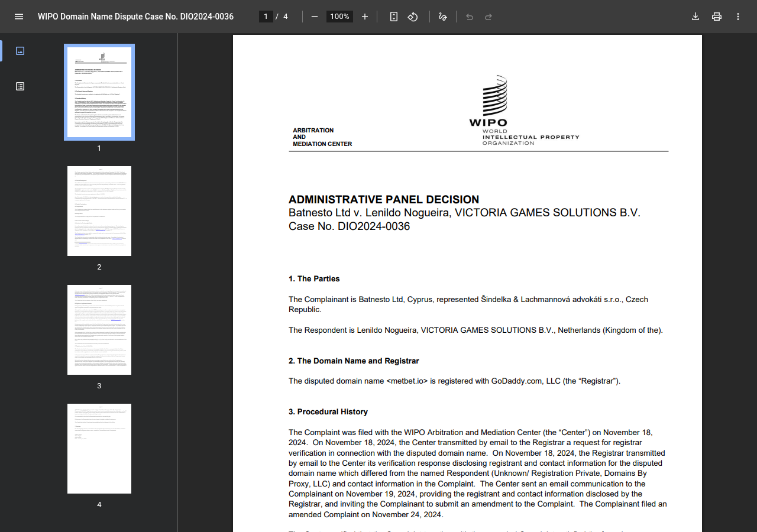Image resolution: width=757 pixels, height=532 pixels.
Task: Open the draw annotation tool
Action: click(x=442, y=17)
